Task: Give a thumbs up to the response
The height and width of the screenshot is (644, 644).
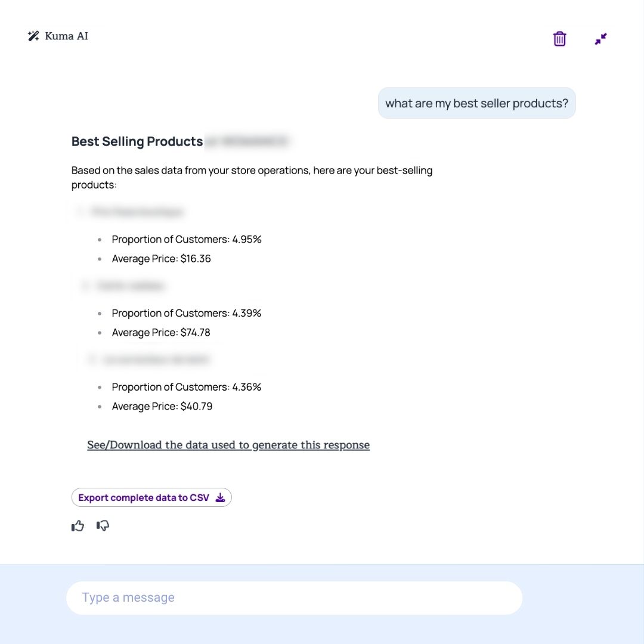Action: tap(78, 526)
